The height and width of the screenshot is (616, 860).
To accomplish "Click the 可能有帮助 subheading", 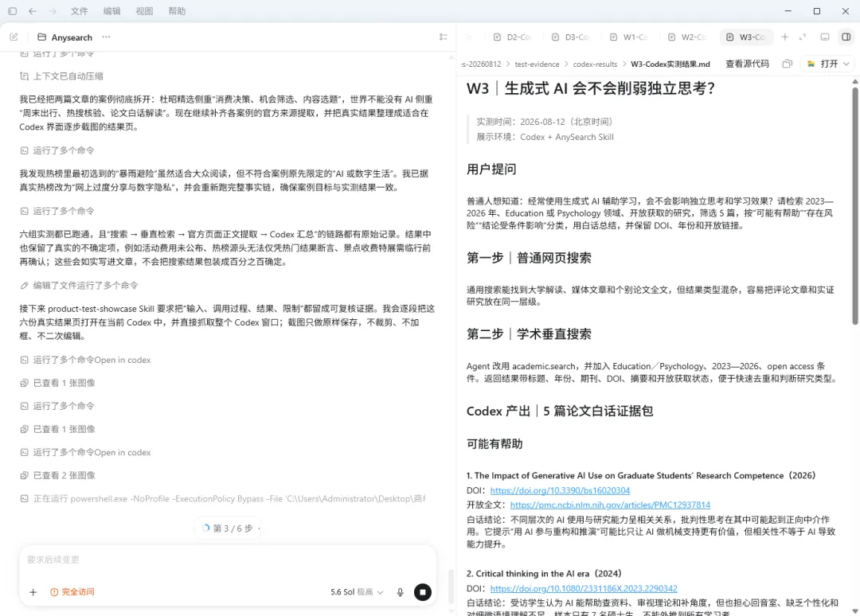I will [494, 444].
